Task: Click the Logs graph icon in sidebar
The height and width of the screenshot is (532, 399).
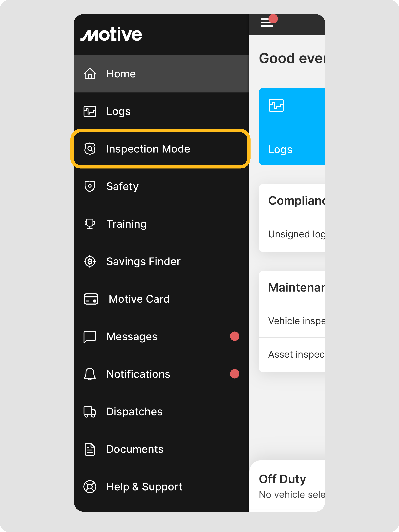Action: (90, 111)
